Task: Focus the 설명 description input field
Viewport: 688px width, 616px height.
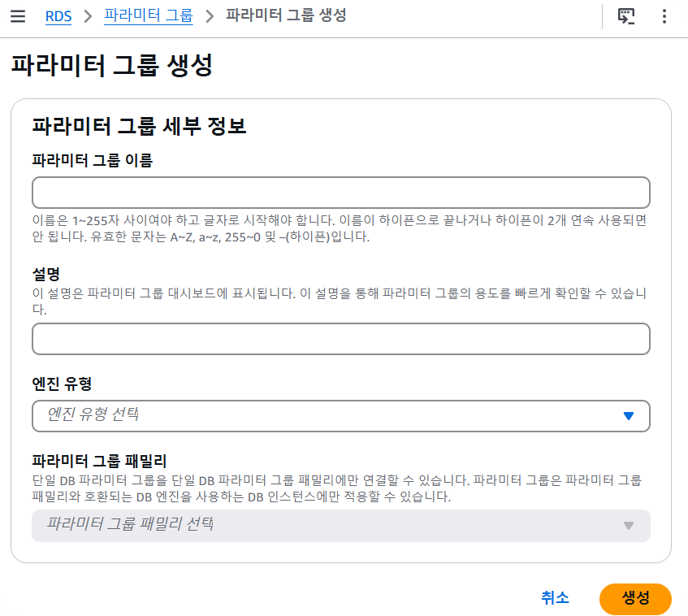Action: (x=341, y=339)
